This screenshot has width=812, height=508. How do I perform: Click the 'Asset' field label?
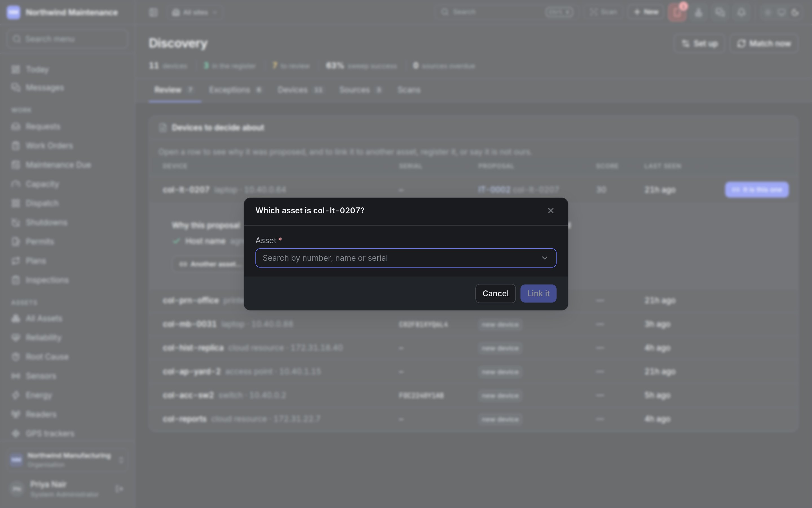point(266,240)
